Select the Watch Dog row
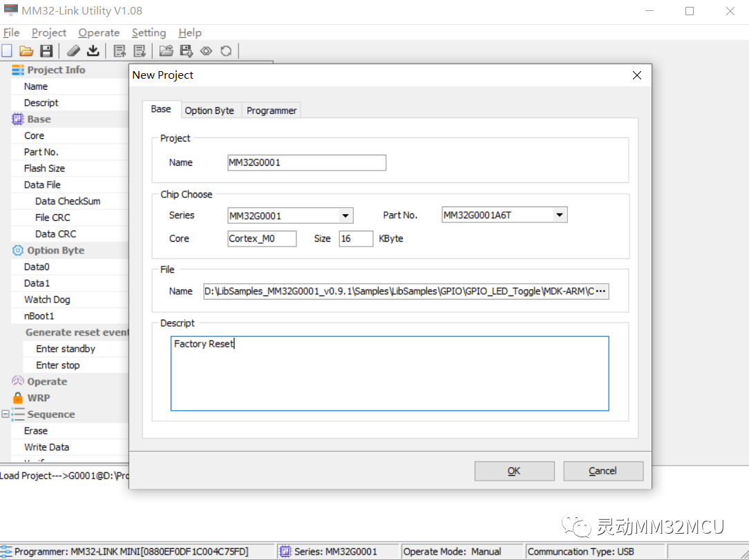Image resolution: width=749 pixels, height=560 pixels. 70,300
